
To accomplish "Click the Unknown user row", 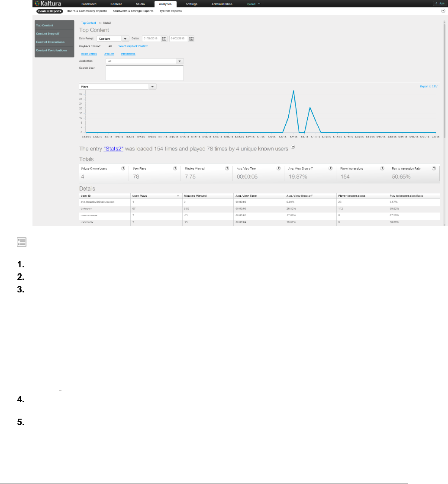I will point(260,208).
